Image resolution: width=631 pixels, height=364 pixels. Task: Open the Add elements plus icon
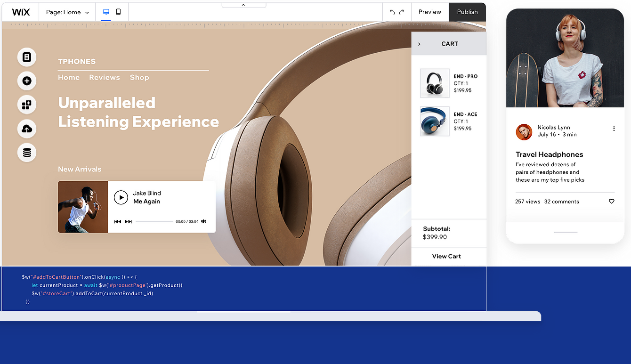27,81
